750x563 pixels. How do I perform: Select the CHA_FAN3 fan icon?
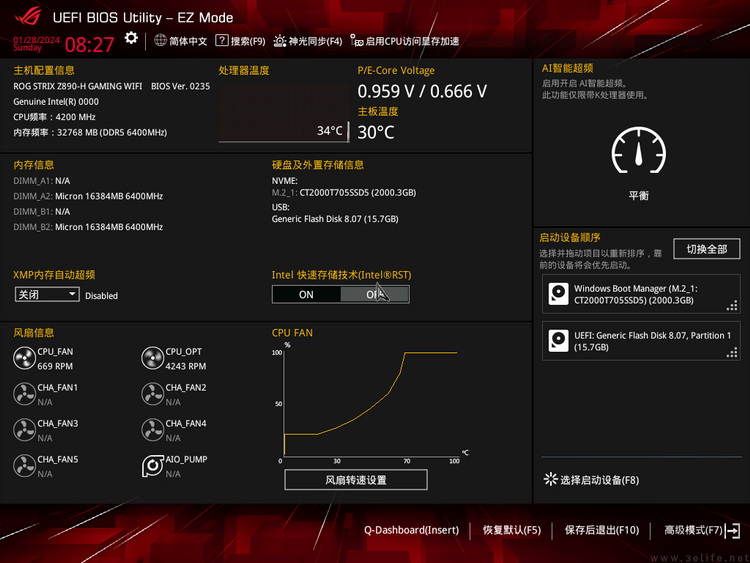[24, 430]
